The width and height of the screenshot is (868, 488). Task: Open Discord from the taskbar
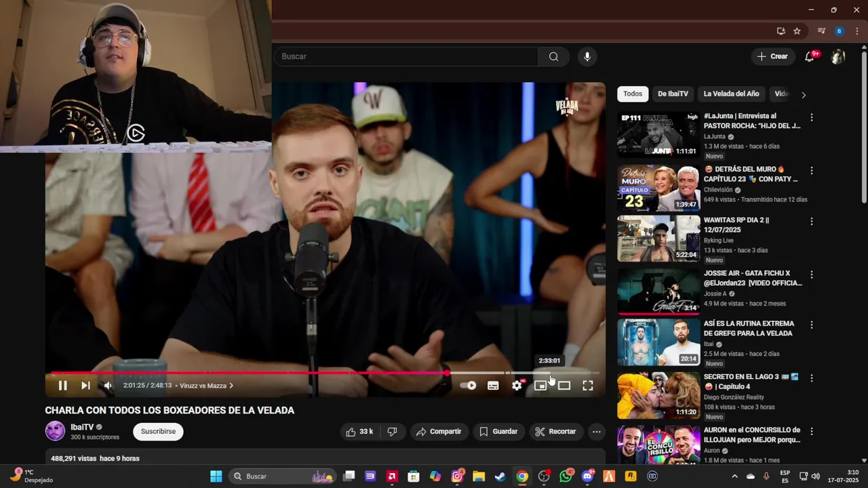coord(587,476)
